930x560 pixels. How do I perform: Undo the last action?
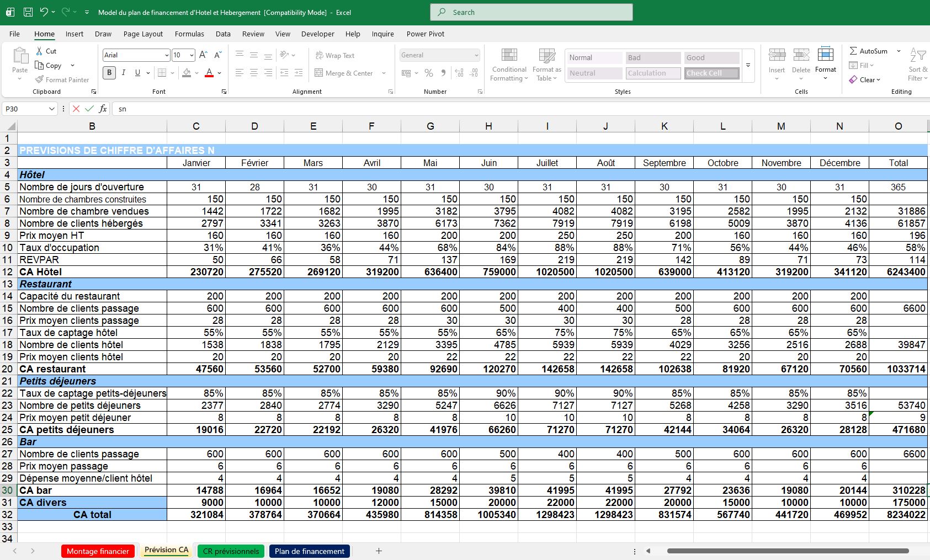(44, 12)
